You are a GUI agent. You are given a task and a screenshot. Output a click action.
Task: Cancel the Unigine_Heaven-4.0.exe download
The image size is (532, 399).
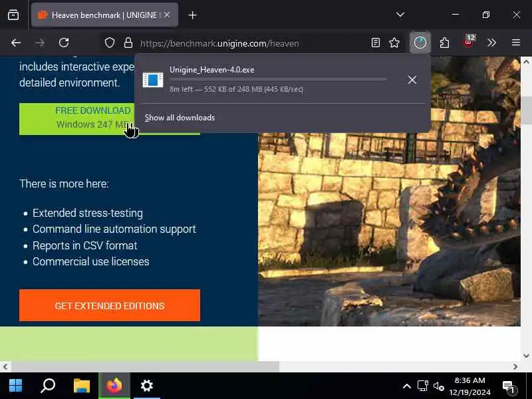pos(412,80)
